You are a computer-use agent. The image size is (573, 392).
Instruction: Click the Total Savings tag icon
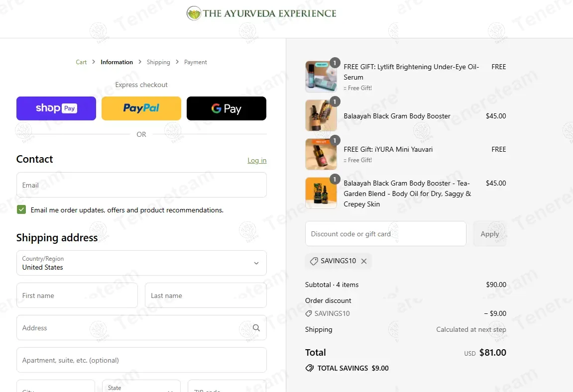click(310, 368)
